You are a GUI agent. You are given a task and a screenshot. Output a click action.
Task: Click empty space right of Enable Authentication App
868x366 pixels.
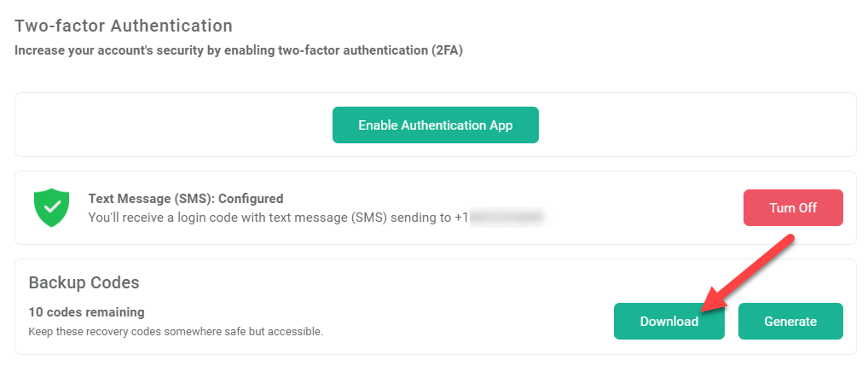[x=697, y=125]
